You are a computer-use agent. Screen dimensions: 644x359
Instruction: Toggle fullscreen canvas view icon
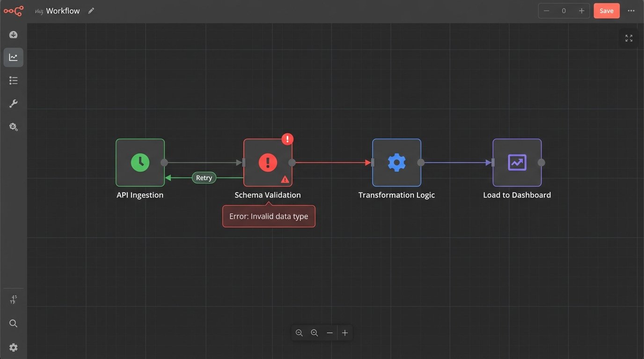(629, 38)
